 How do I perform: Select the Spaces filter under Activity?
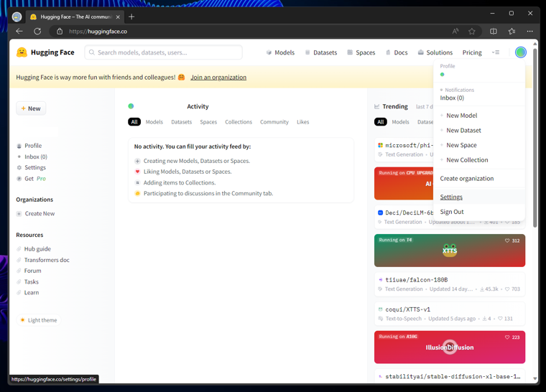pos(208,122)
